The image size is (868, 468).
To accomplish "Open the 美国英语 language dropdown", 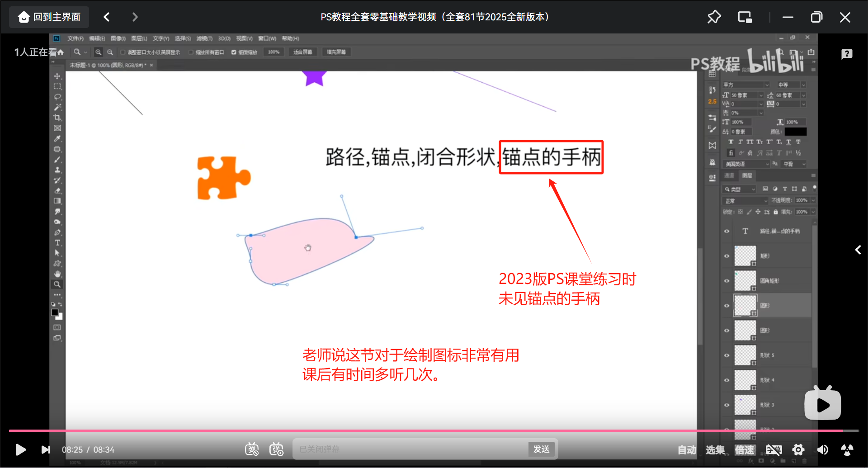I will point(746,164).
